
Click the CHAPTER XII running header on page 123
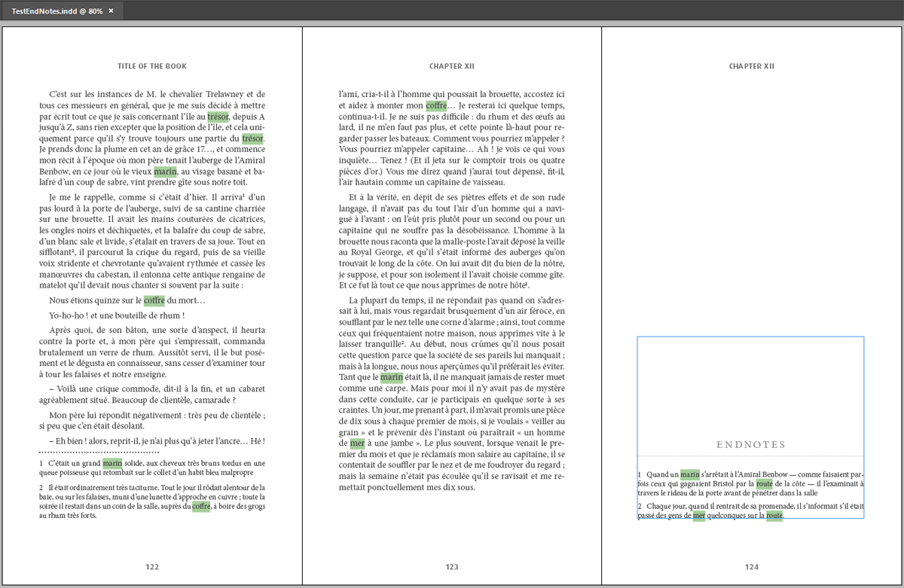click(x=451, y=66)
